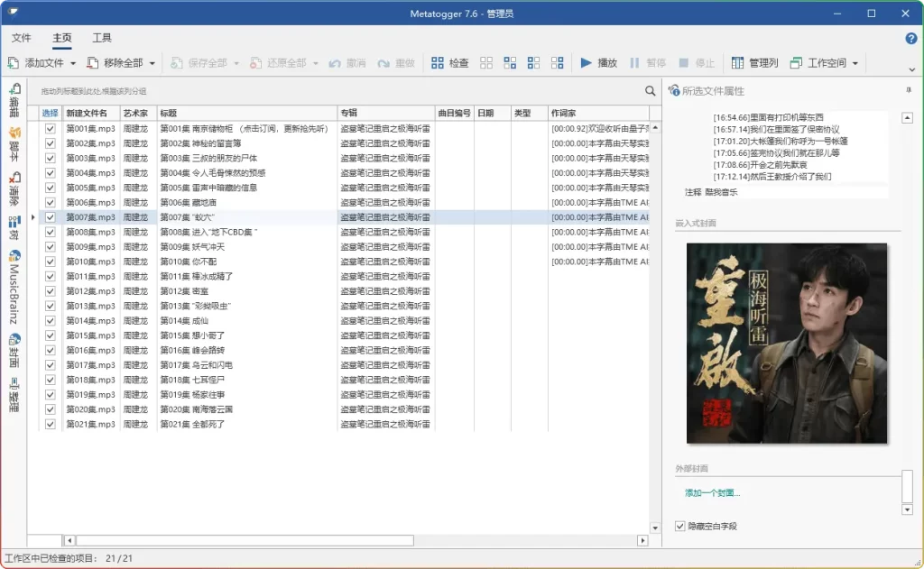Sort by the 日期 column header
Screen dimensions: 924x569
[x=492, y=113]
